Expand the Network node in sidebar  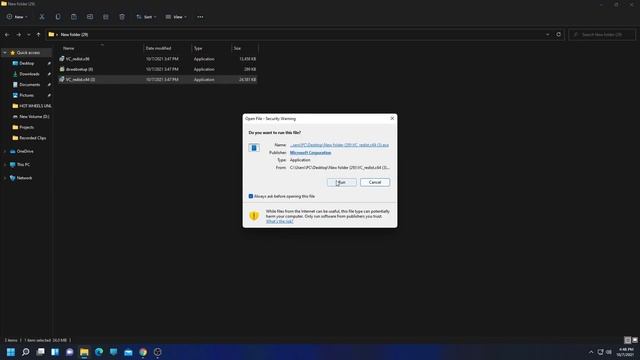tap(5, 178)
